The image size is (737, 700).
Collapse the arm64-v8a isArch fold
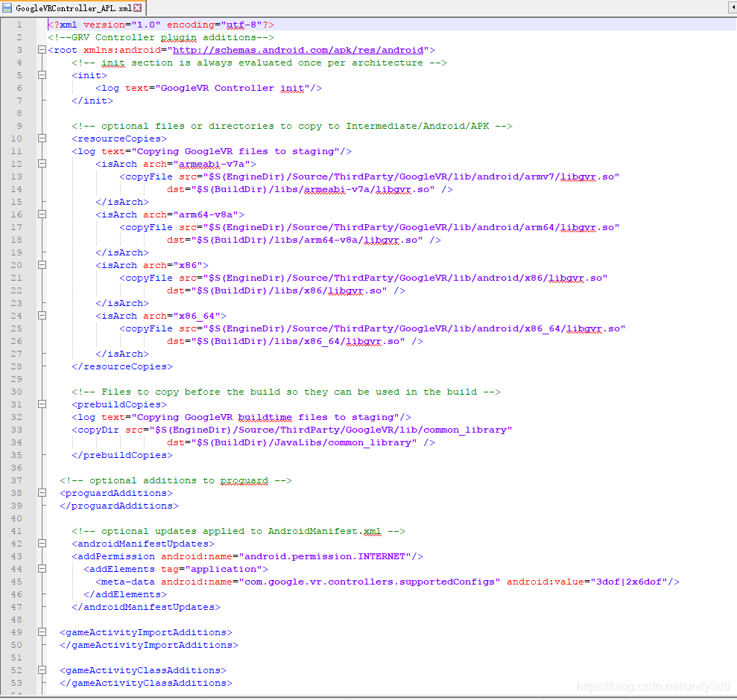42,214
